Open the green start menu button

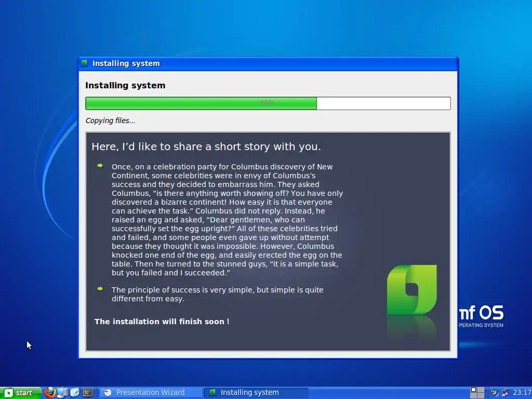point(20,393)
